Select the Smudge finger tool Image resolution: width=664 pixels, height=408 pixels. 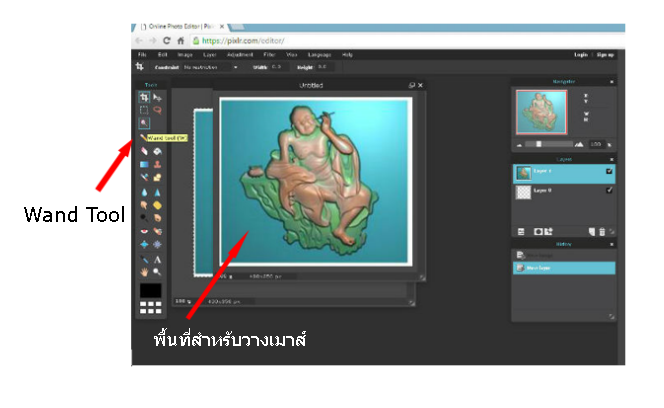pos(144,205)
